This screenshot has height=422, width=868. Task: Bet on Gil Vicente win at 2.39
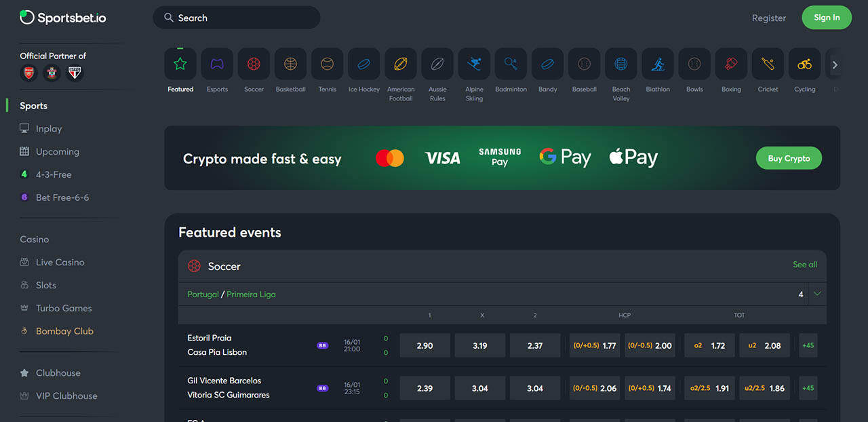tap(425, 388)
